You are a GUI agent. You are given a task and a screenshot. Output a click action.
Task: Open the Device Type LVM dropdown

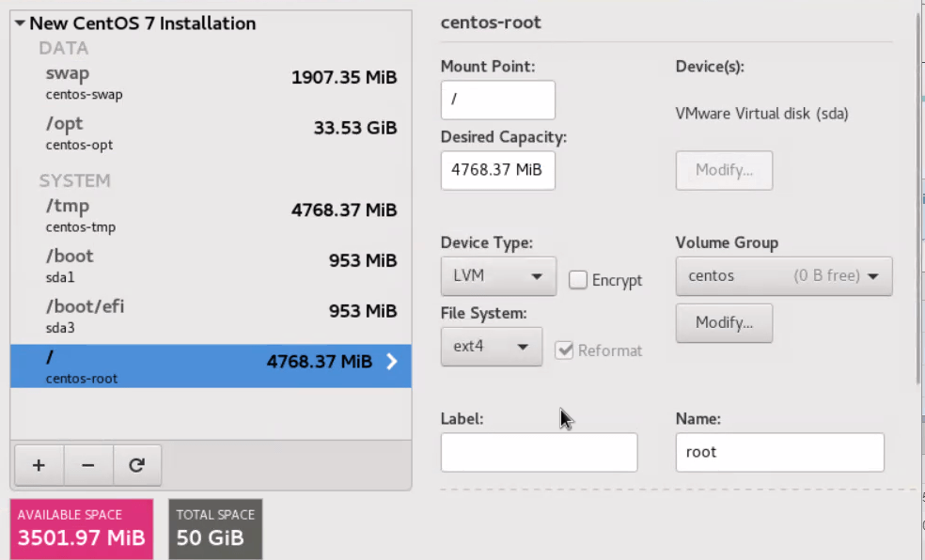(498, 275)
